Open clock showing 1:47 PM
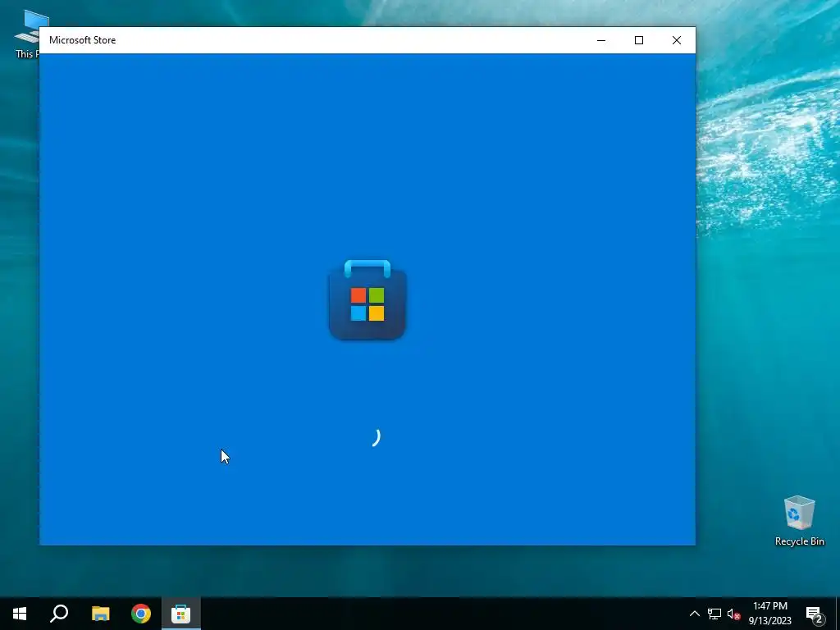 click(769, 614)
